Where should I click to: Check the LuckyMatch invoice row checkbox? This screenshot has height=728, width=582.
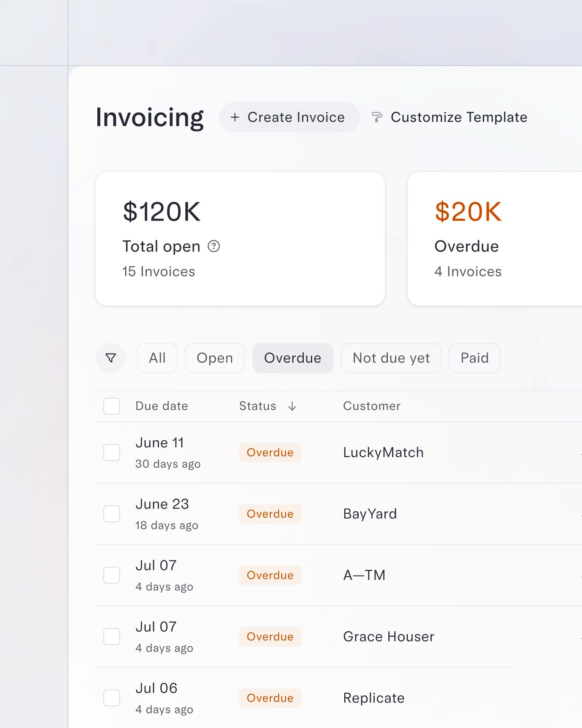click(x=112, y=452)
